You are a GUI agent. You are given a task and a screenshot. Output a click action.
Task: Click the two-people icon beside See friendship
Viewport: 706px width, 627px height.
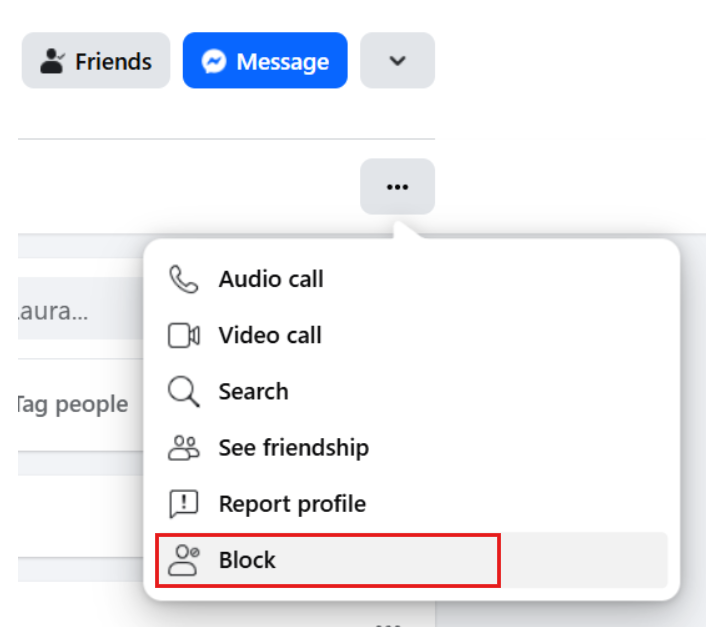[x=184, y=448]
